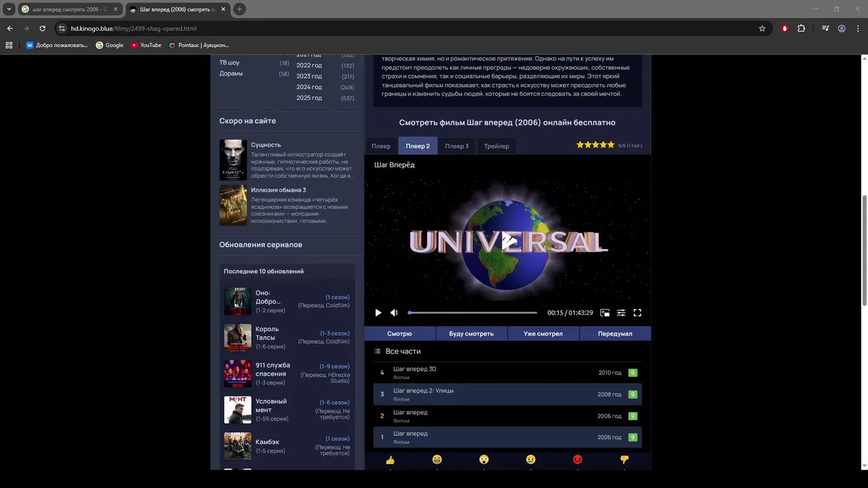
Task: Open the YouTube bookmark
Action: tap(146, 45)
